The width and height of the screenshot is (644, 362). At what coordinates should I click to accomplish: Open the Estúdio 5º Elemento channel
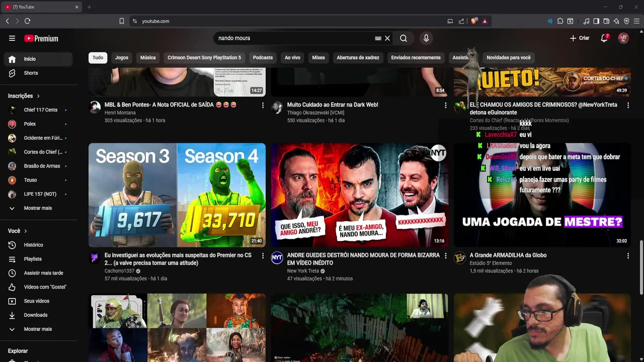[491, 263]
